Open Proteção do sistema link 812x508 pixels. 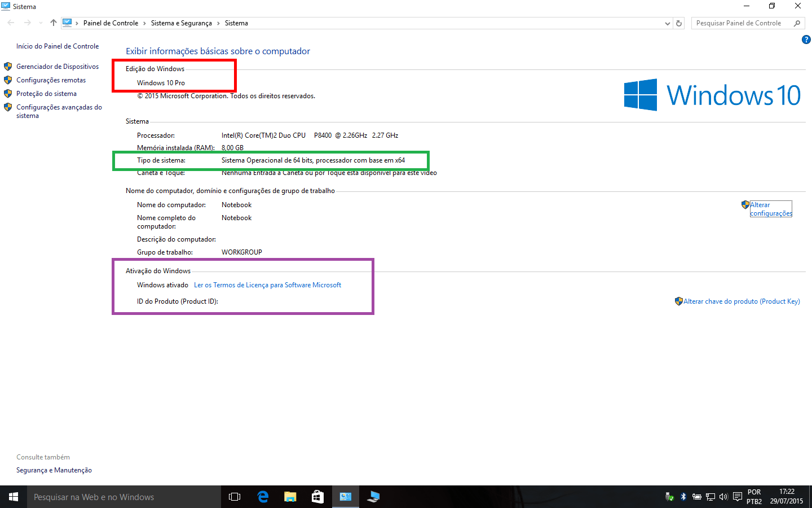click(46, 94)
